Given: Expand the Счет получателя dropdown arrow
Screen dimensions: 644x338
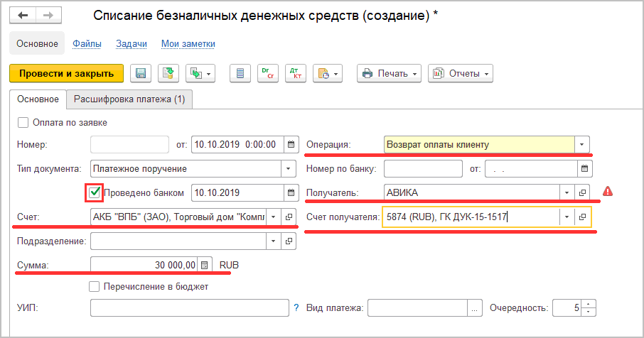Looking at the screenshot, I should point(567,217).
